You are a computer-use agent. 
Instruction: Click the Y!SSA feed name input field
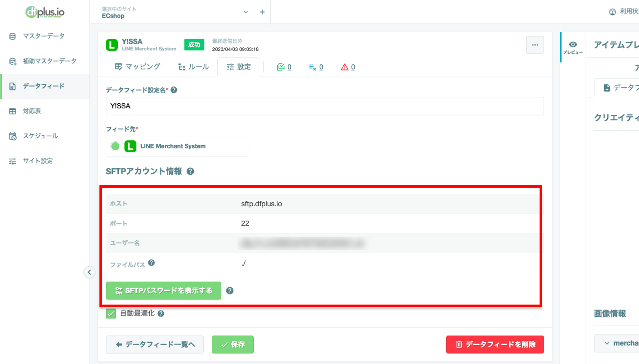pos(325,106)
